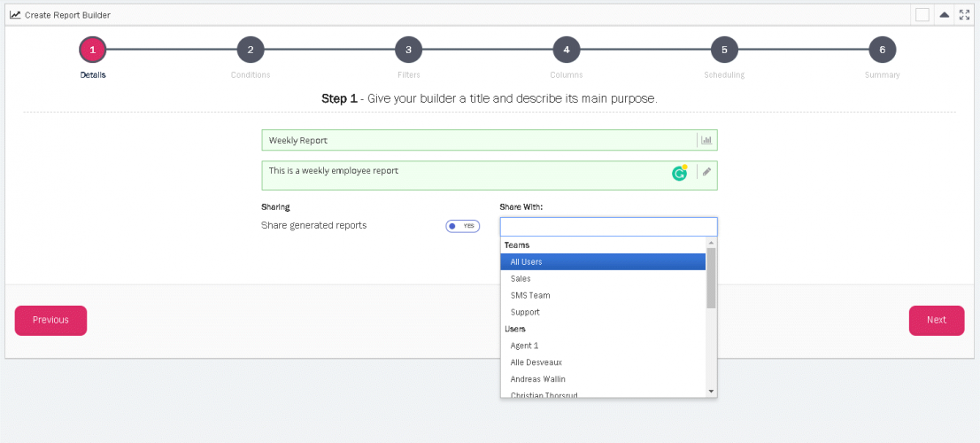Collapse the panel using the up arrow icon
The image size is (980, 443).
coord(945,15)
